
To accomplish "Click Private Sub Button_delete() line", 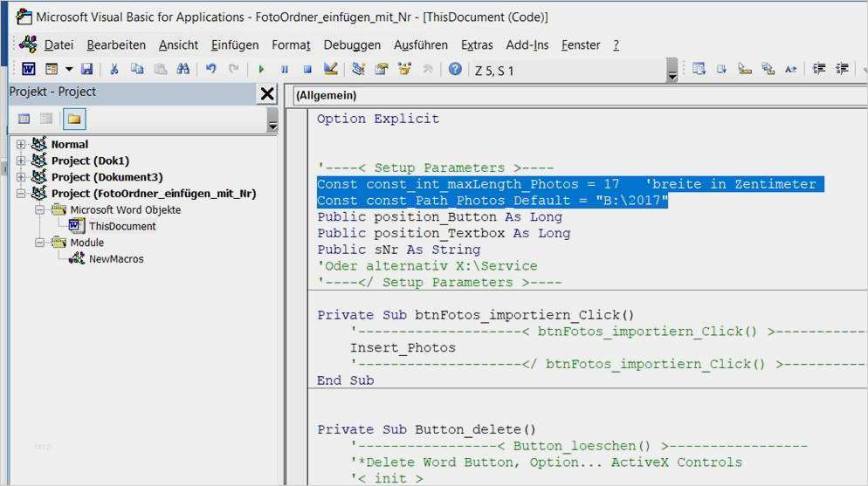I will point(426,429).
